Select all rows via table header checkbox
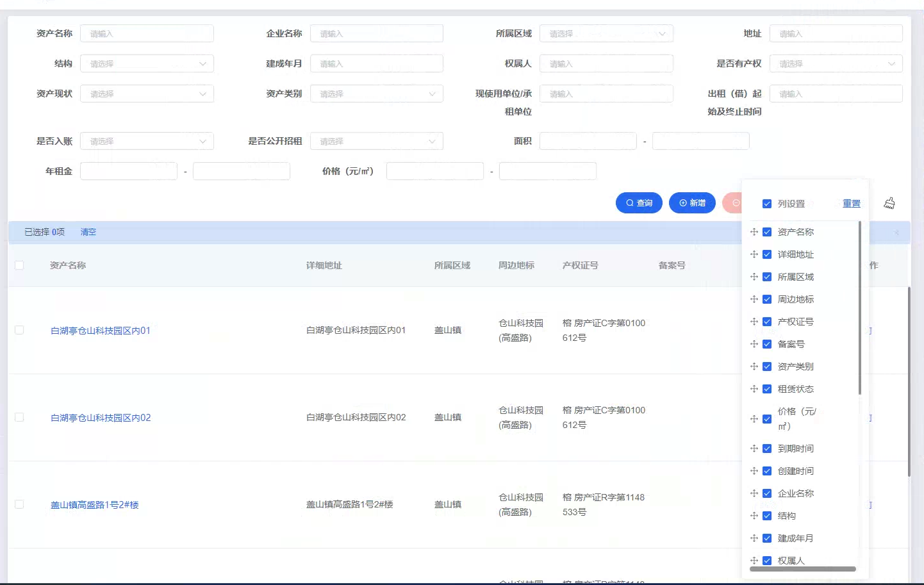This screenshot has width=924, height=585. point(19,265)
